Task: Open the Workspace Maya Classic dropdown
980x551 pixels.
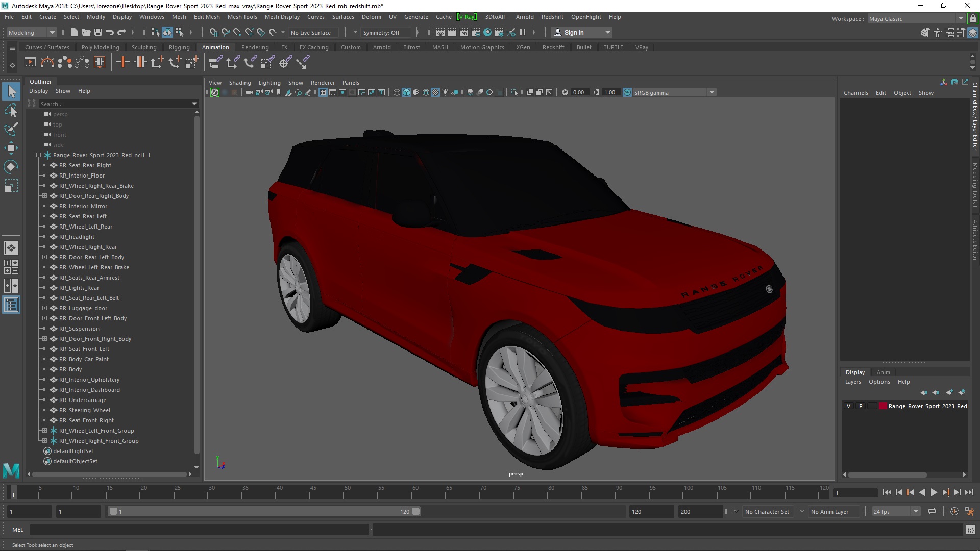Action: pyautogui.click(x=916, y=19)
